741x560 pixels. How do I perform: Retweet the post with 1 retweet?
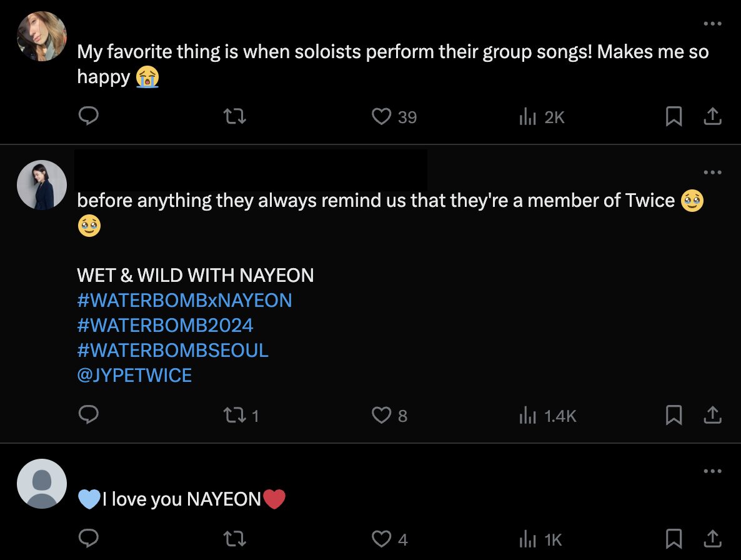click(x=235, y=415)
